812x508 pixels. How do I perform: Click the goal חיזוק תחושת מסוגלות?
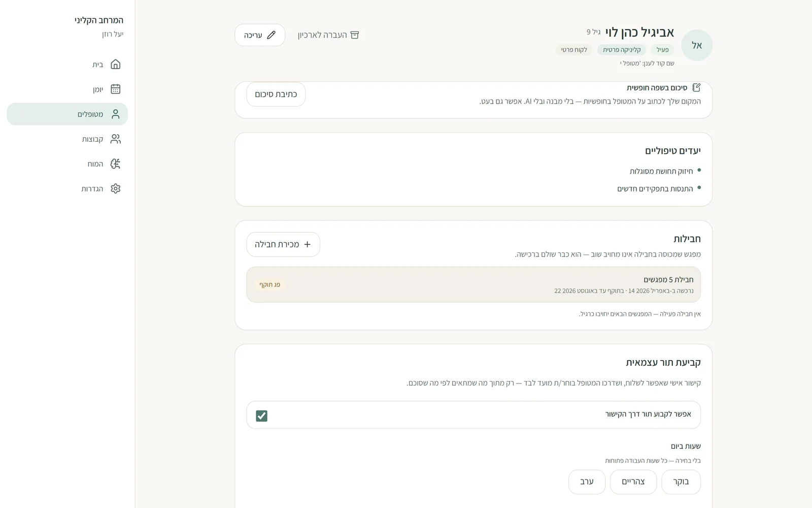point(661,171)
